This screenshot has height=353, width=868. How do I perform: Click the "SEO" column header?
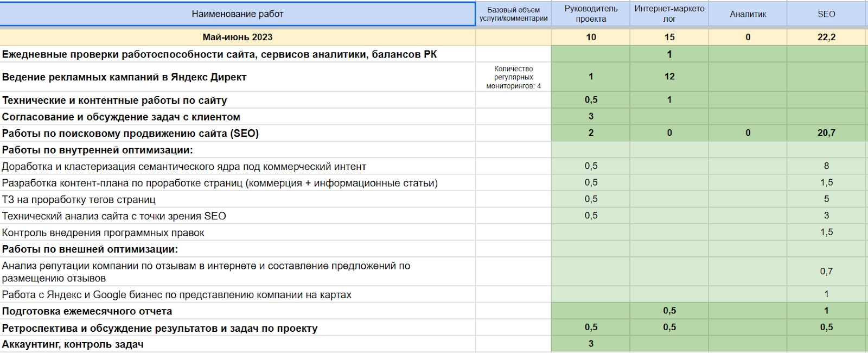(x=826, y=14)
